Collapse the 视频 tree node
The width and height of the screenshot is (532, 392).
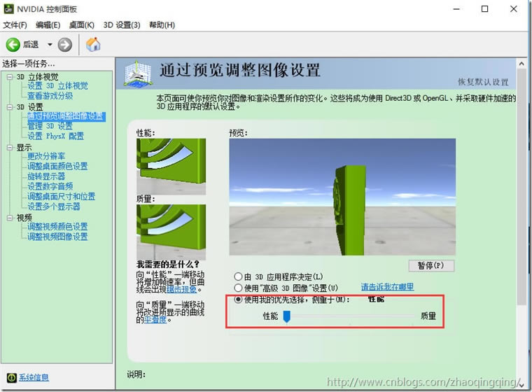pyautogui.click(x=10, y=218)
